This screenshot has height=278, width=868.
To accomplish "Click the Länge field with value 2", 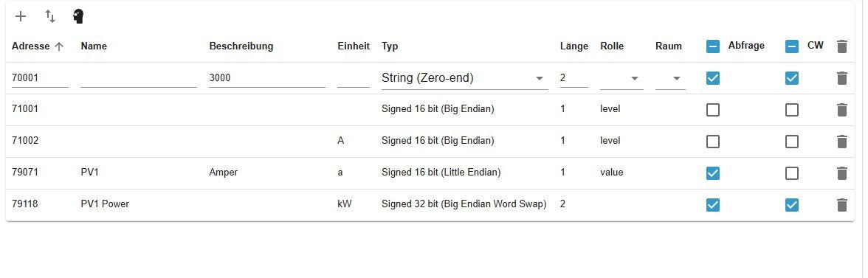I will coord(574,78).
